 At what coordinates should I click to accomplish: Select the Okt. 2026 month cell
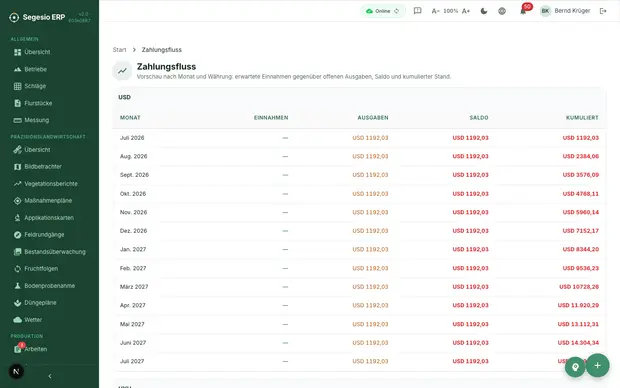pos(133,194)
